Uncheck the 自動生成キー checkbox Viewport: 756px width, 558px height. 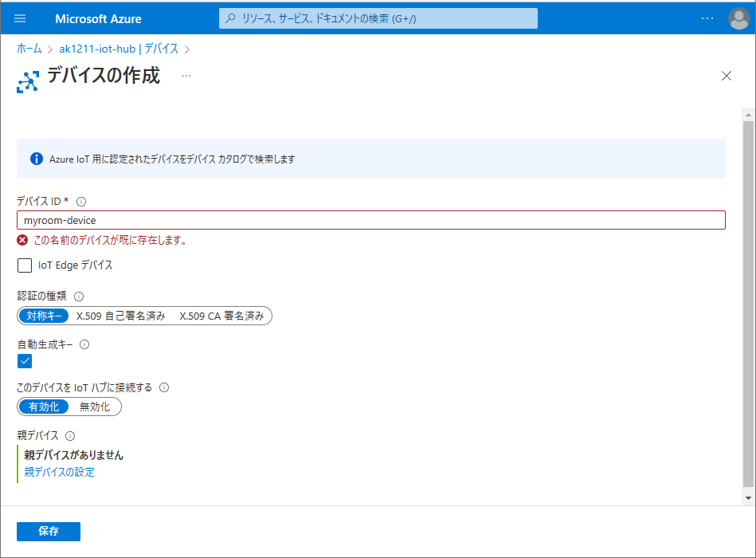coord(25,361)
